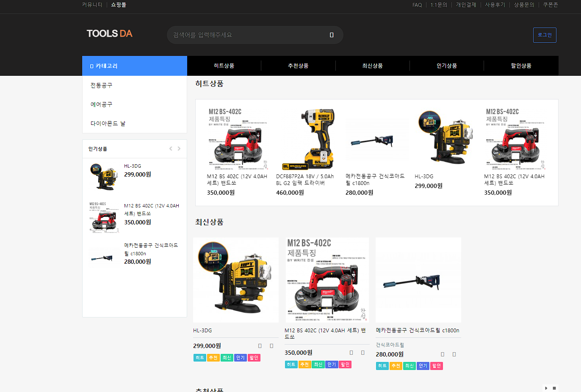Viewport: 581px width, 392px height.
Task: Click the 로그인 button
Action: [x=545, y=35]
